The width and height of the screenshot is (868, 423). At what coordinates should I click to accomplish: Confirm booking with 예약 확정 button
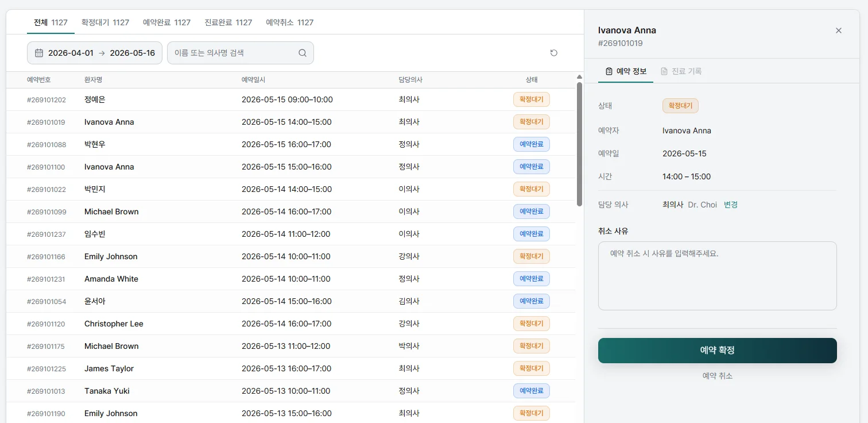click(x=718, y=351)
